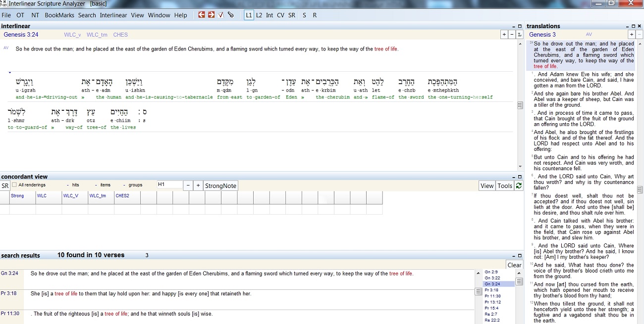The image size is (644, 324).
Task: Toggle the L1 layout button
Action: coord(249,15)
